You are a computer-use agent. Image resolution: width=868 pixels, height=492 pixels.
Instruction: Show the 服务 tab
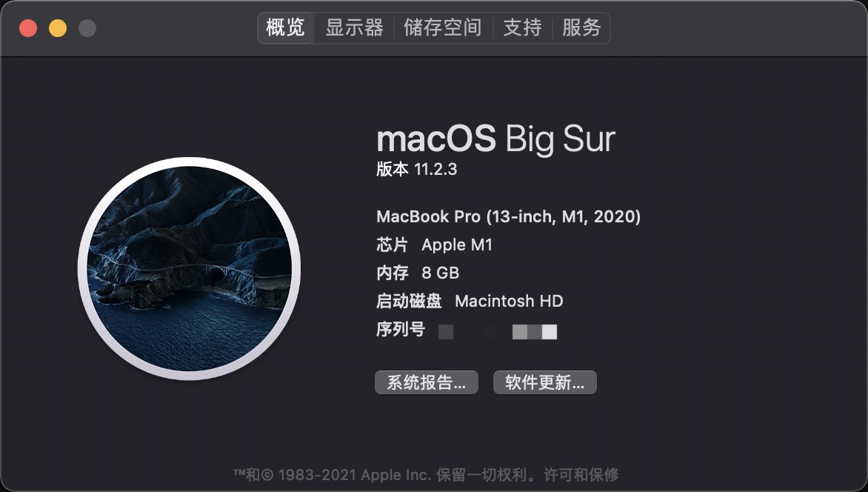[x=581, y=27]
